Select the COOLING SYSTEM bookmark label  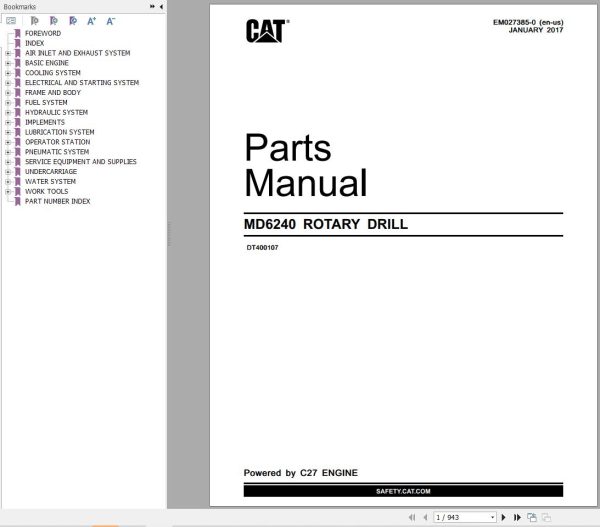(53, 73)
